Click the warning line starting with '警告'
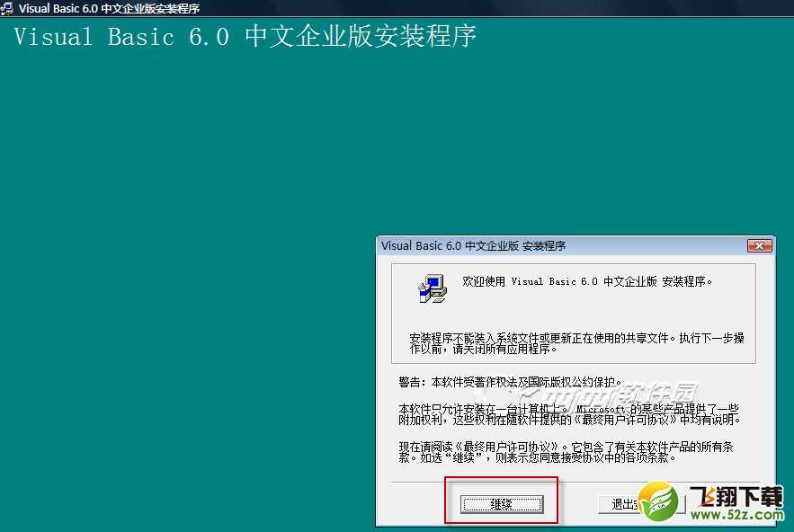The image size is (794, 532). coord(510,382)
